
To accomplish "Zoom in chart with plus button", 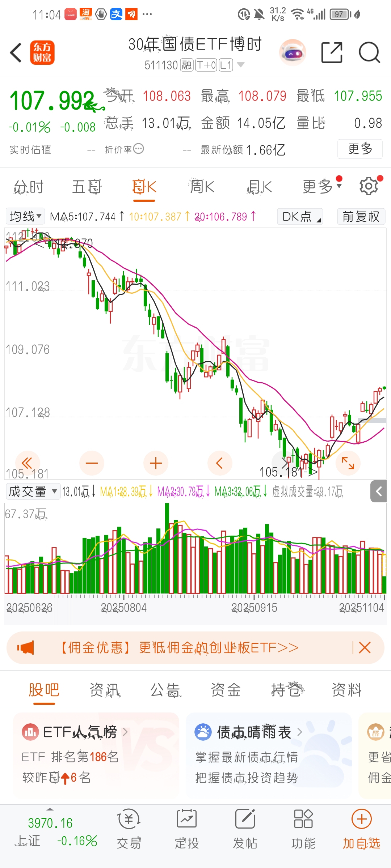I will click(x=156, y=463).
